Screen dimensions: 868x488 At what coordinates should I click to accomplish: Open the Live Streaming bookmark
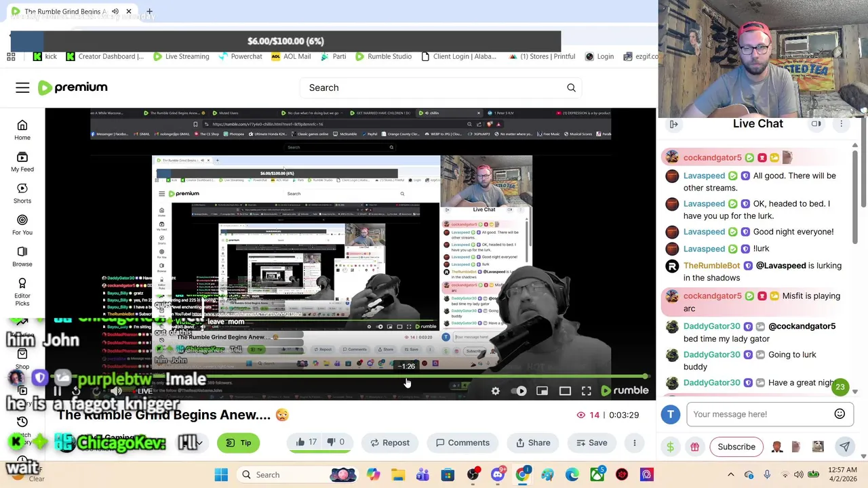pyautogui.click(x=181, y=57)
